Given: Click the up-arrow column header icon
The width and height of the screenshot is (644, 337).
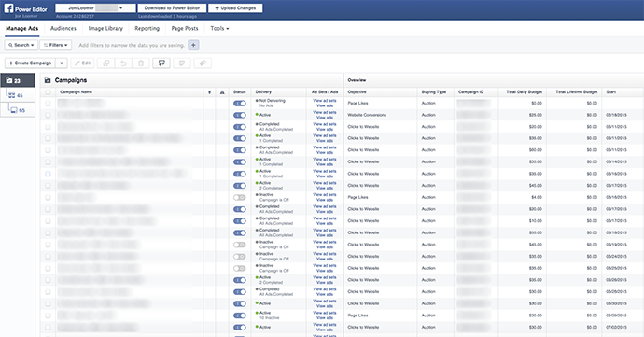Looking at the screenshot, I should click(x=209, y=92).
